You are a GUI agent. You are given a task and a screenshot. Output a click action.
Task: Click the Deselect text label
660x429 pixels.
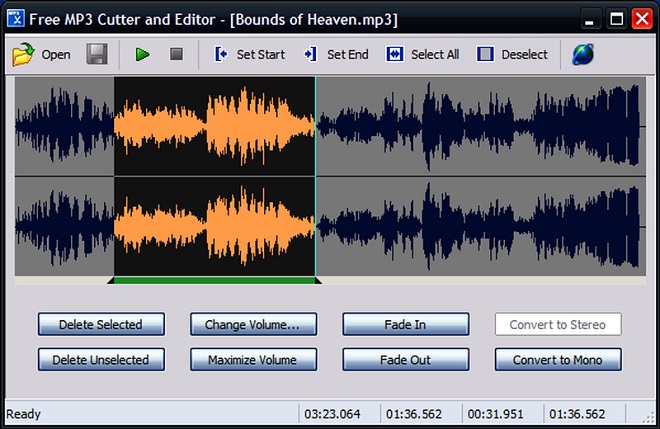(x=524, y=55)
